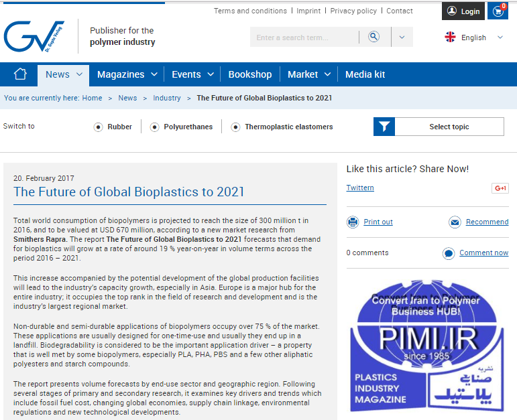Click the envelope Recommend icon

[455, 222]
